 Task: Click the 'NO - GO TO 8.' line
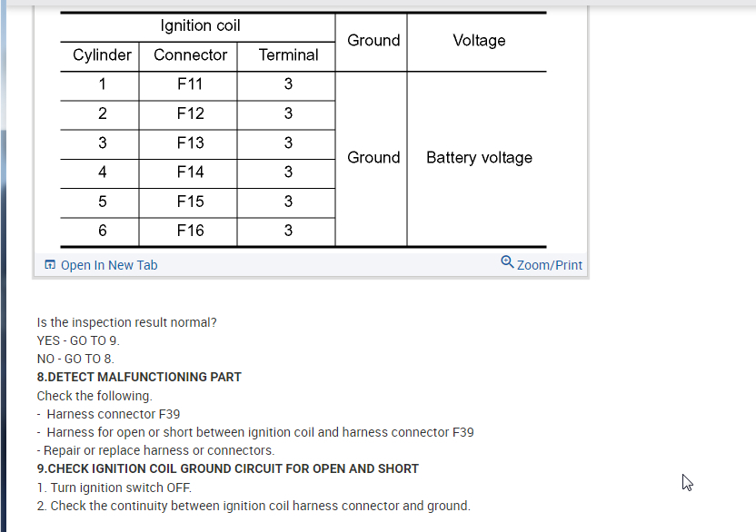75,359
